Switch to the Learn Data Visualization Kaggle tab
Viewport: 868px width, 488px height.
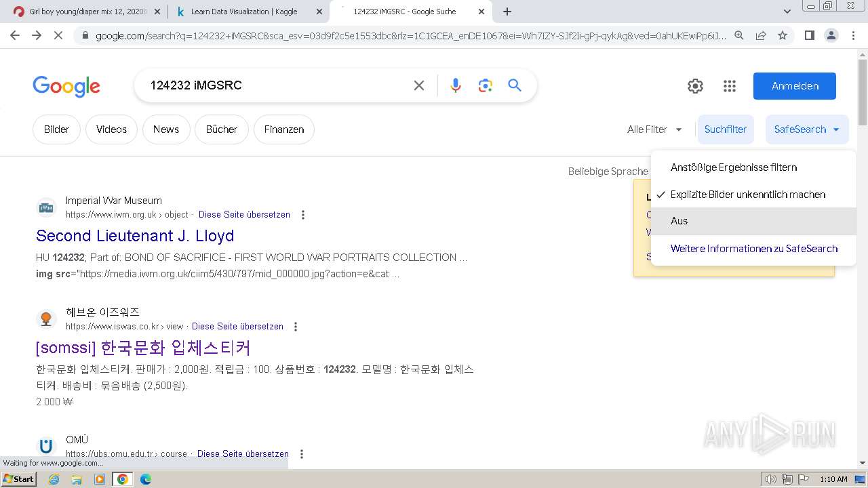pyautogui.click(x=248, y=12)
